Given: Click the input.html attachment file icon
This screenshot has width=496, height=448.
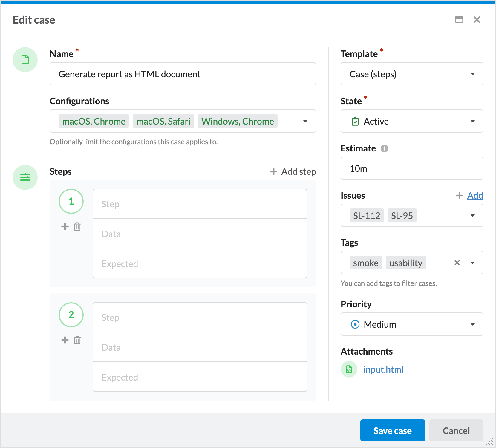Looking at the screenshot, I should pyautogui.click(x=349, y=369).
